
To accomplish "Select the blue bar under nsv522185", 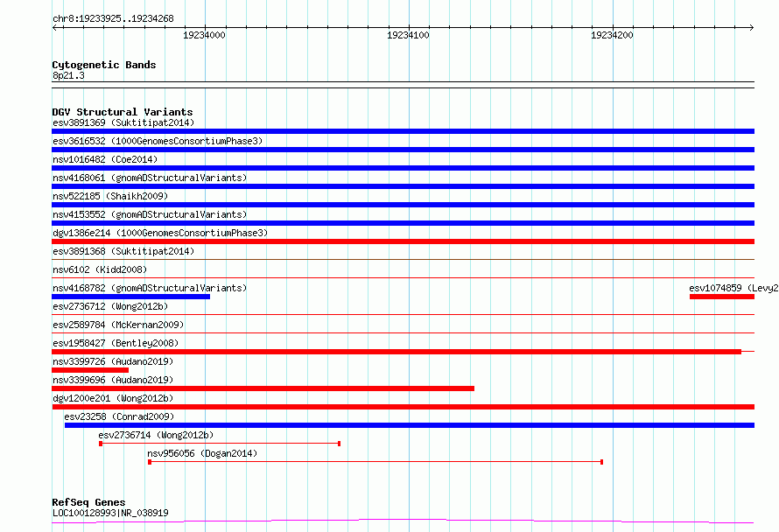I will [403, 205].
